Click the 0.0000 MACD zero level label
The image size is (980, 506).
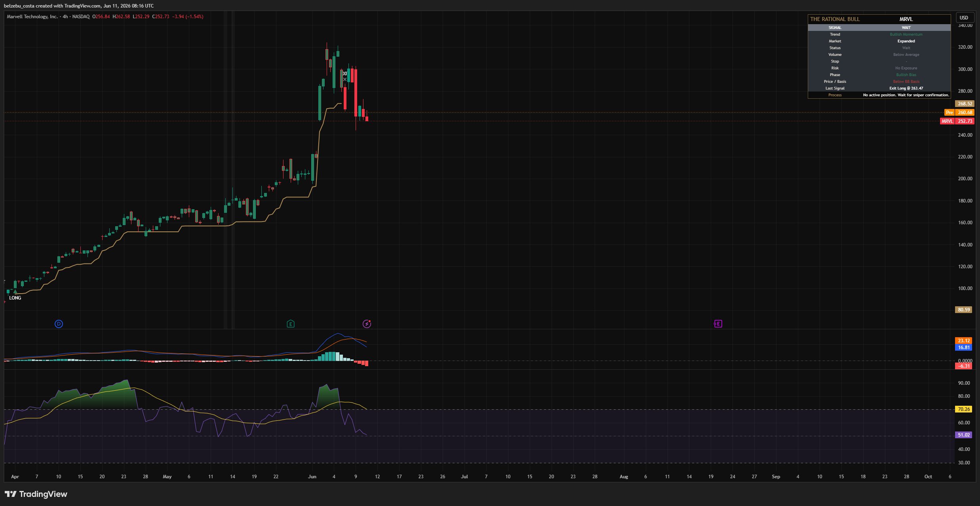965,361
